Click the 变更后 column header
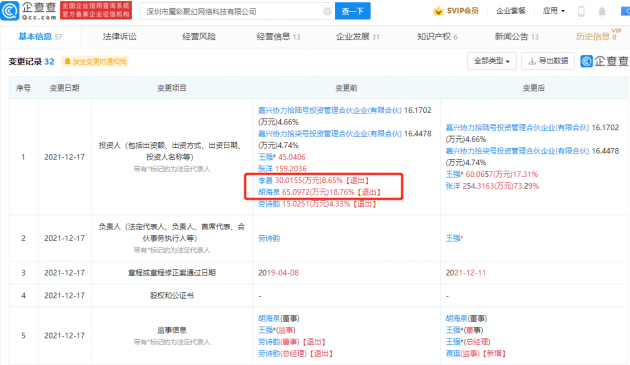 [534, 88]
